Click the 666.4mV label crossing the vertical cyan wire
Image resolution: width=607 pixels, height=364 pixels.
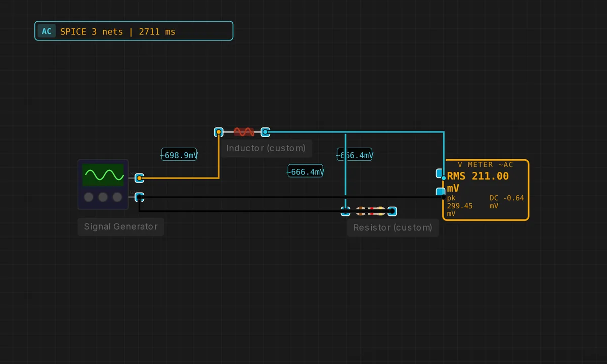tap(355, 155)
